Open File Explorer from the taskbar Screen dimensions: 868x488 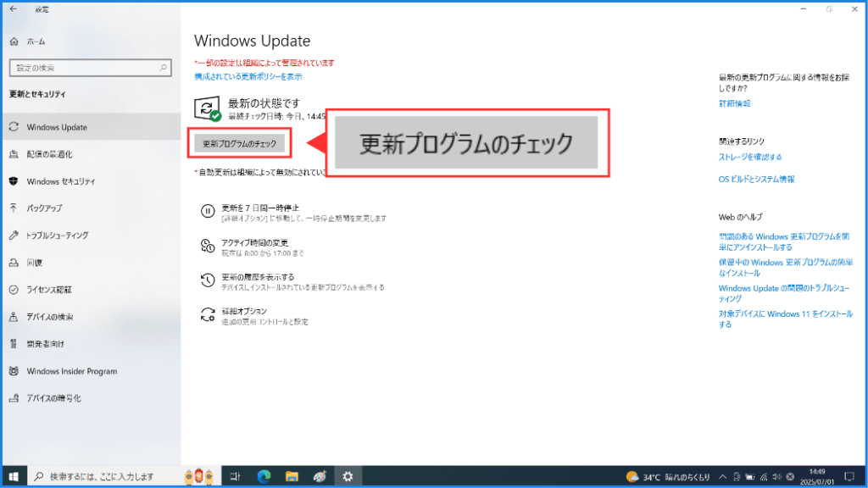(292, 476)
